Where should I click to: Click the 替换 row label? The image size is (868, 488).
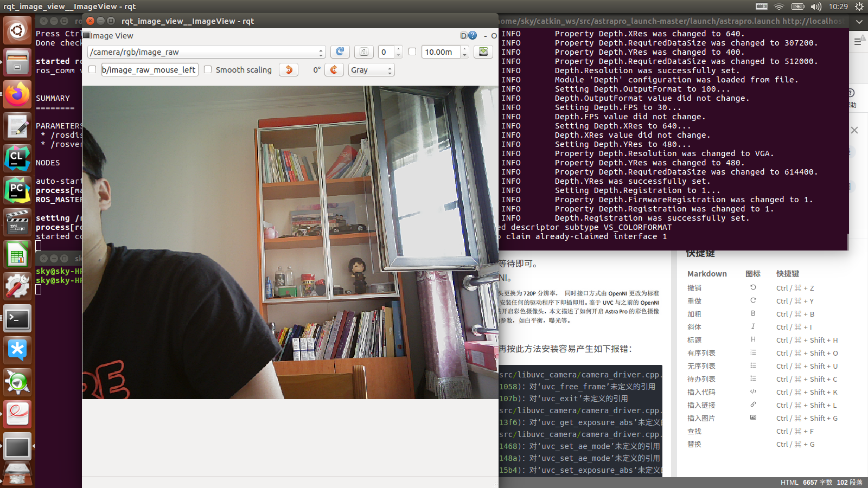tap(694, 444)
